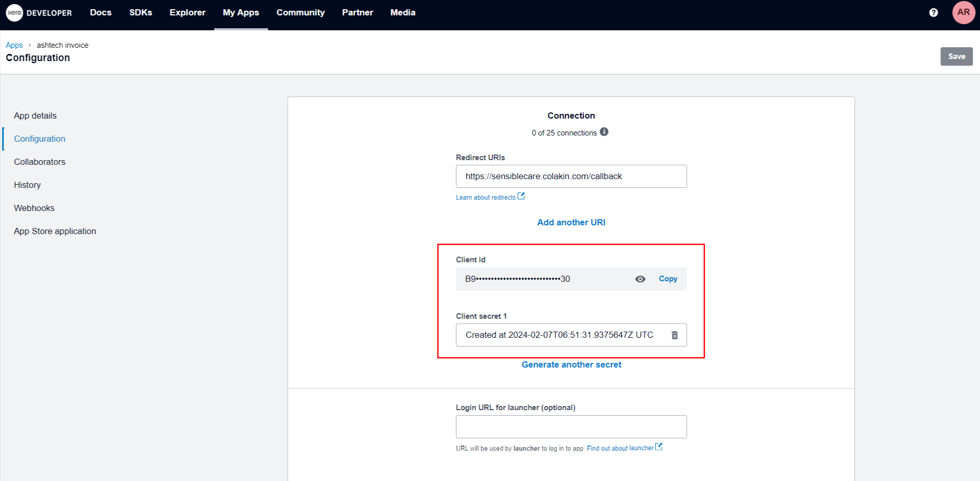Viewport: 980px width, 481px height.
Task: Open the help question mark icon
Action: [x=933, y=13]
